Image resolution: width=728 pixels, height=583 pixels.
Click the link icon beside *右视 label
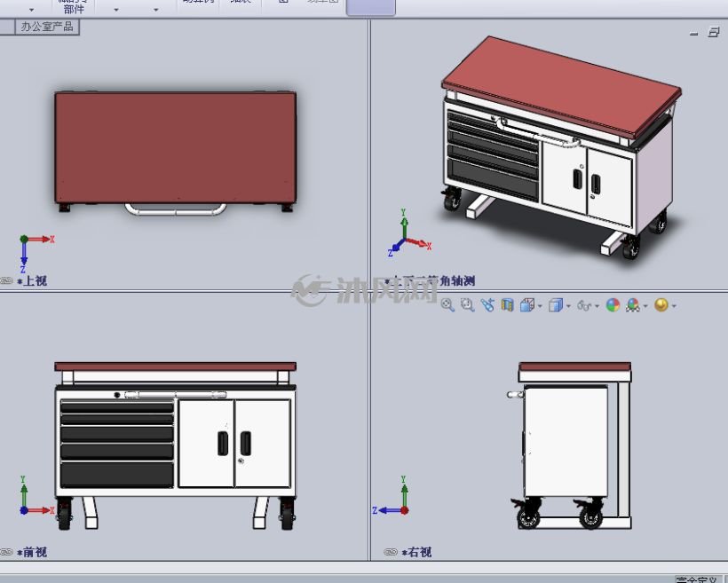tap(391, 552)
